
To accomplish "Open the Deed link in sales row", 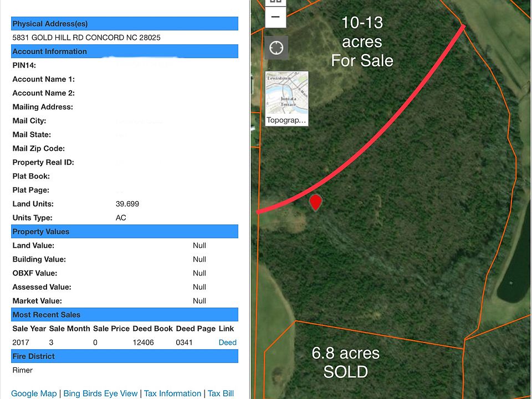I will (227, 342).
